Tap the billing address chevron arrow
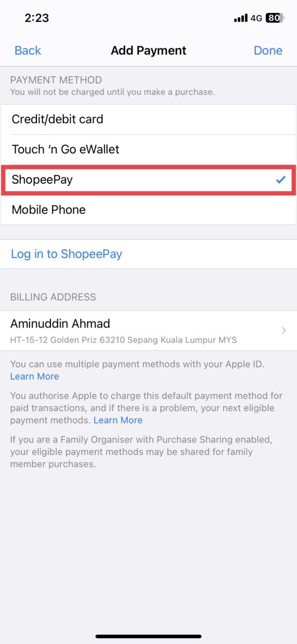The image size is (297, 644). pyautogui.click(x=284, y=331)
